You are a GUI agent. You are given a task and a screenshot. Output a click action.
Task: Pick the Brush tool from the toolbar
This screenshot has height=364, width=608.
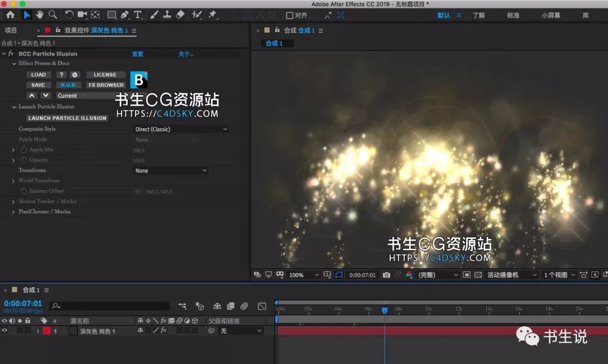point(153,15)
